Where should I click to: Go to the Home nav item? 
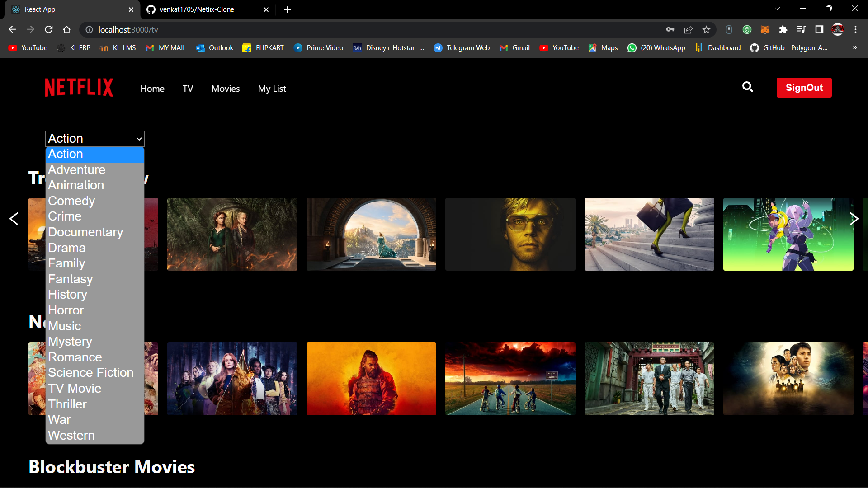pyautogui.click(x=152, y=89)
